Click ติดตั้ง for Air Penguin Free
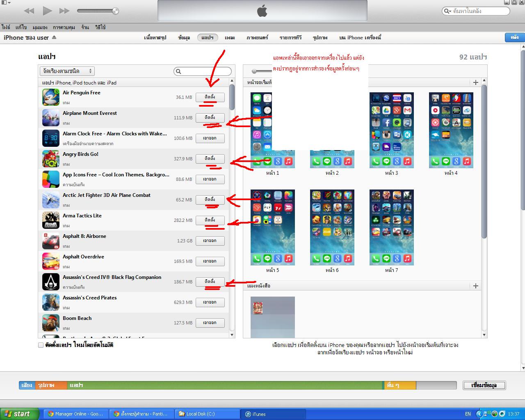Image resolution: width=525 pixels, height=420 pixels. pos(210,97)
